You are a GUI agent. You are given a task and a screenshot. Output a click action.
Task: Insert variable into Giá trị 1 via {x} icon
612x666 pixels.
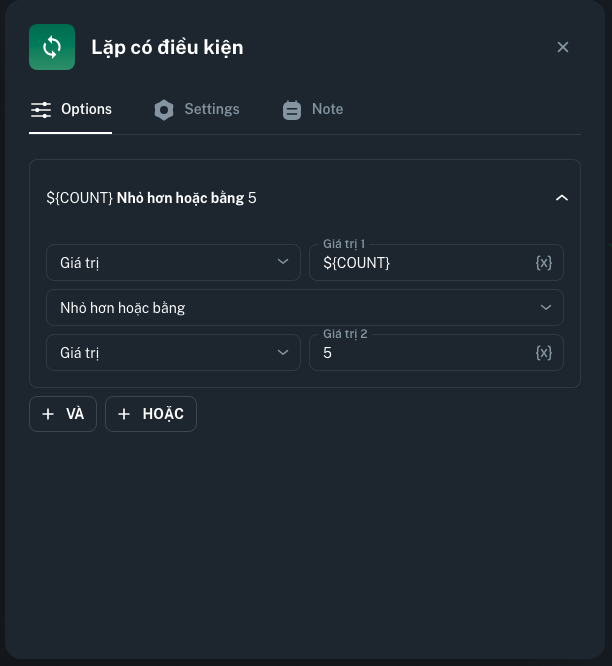(544, 262)
